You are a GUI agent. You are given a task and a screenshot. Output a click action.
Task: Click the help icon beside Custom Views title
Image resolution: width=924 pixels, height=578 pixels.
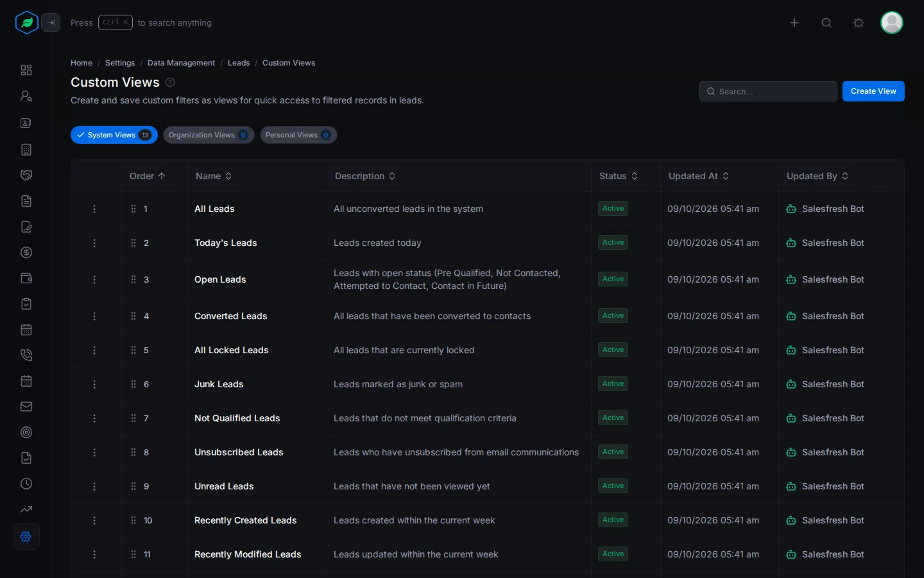click(x=170, y=82)
